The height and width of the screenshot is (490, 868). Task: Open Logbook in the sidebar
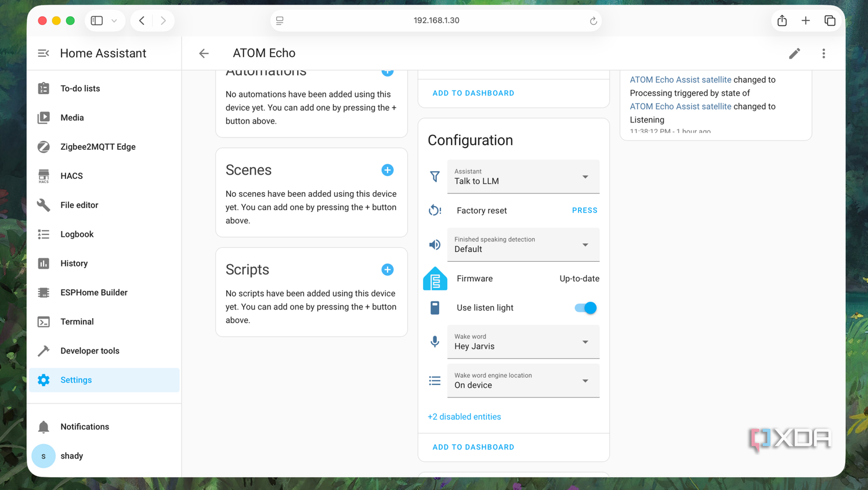104,234
